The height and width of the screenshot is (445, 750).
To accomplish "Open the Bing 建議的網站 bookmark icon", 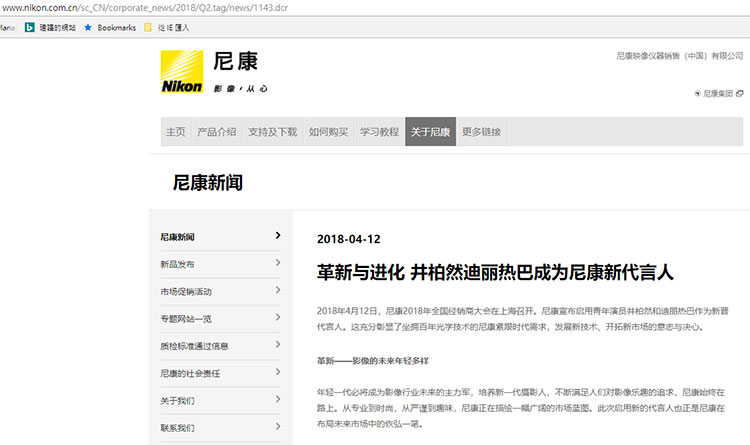I will (x=29, y=28).
